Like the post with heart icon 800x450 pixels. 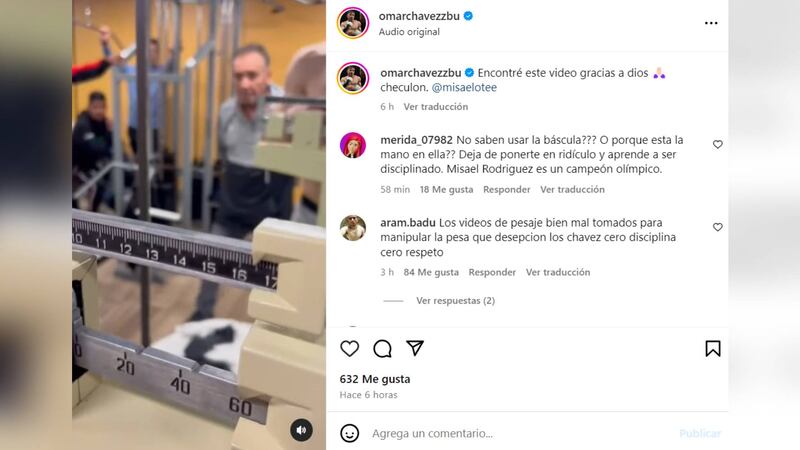point(349,348)
